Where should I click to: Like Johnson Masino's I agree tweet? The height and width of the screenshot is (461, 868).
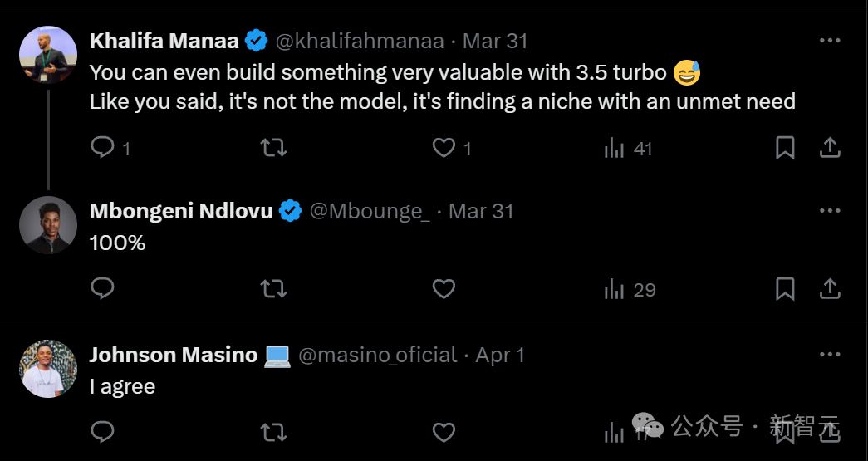pos(444,432)
